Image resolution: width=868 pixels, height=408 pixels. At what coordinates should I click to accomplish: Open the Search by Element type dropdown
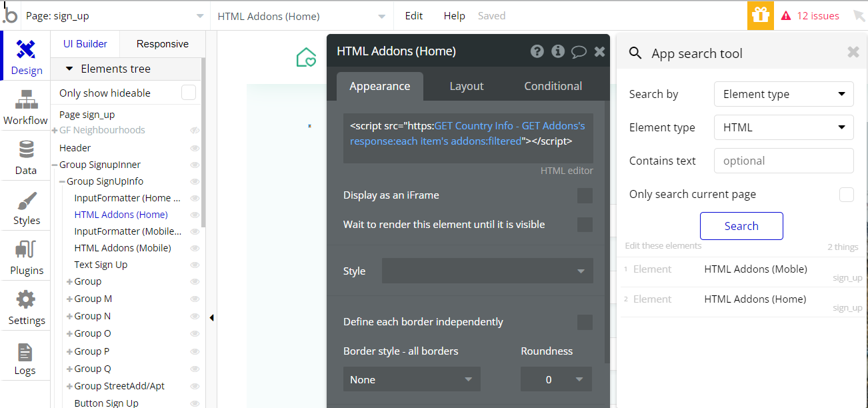[x=784, y=94]
